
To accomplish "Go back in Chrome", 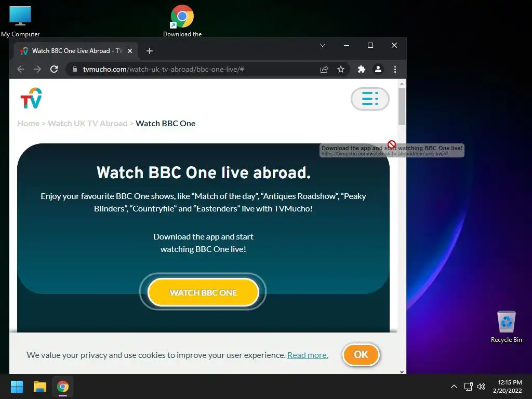I will point(21,69).
